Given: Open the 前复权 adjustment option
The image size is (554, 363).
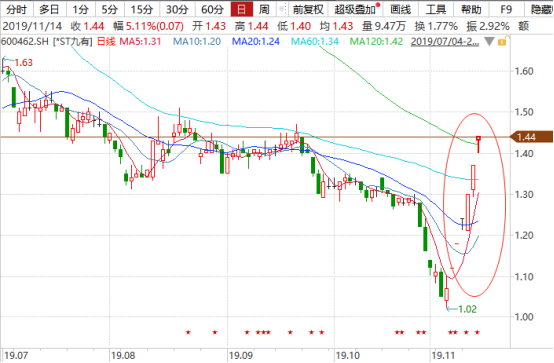Looking at the screenshot, I should (x=308, y=9).
